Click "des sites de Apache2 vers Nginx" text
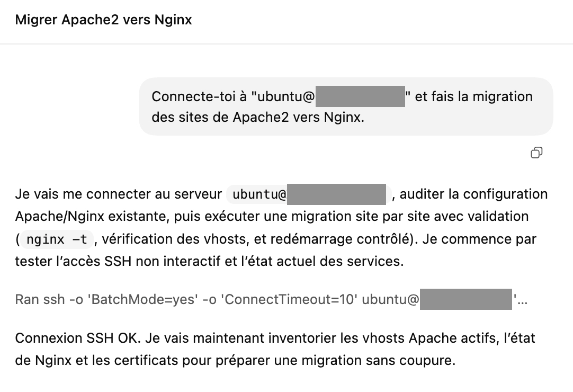Screen dimensions: 573x392 258,117
